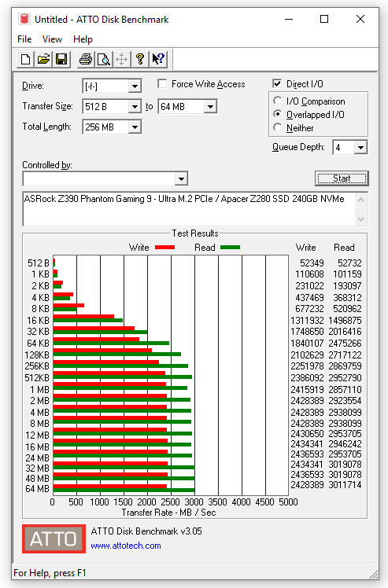Viewport: 388px width, 588px height.
Task: Click the description scrollbar up arrow
Action: pyautogui.click(x=361, y=200)
